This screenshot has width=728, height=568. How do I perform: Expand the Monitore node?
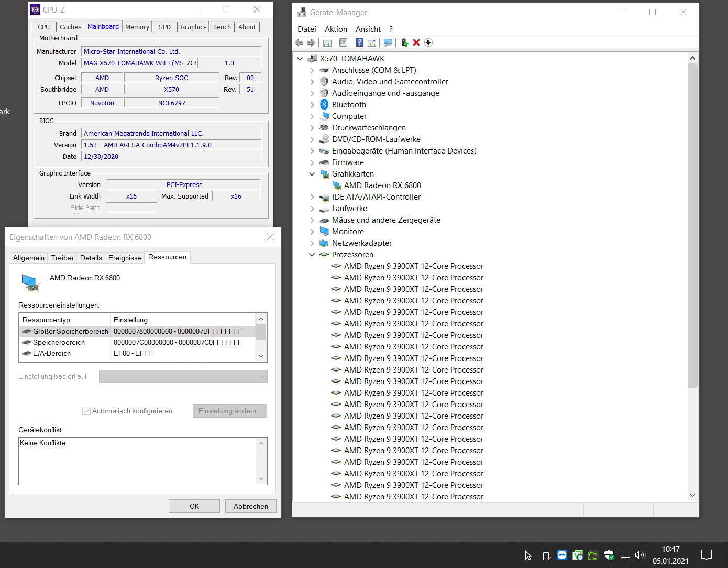click(x=312, y=232)
